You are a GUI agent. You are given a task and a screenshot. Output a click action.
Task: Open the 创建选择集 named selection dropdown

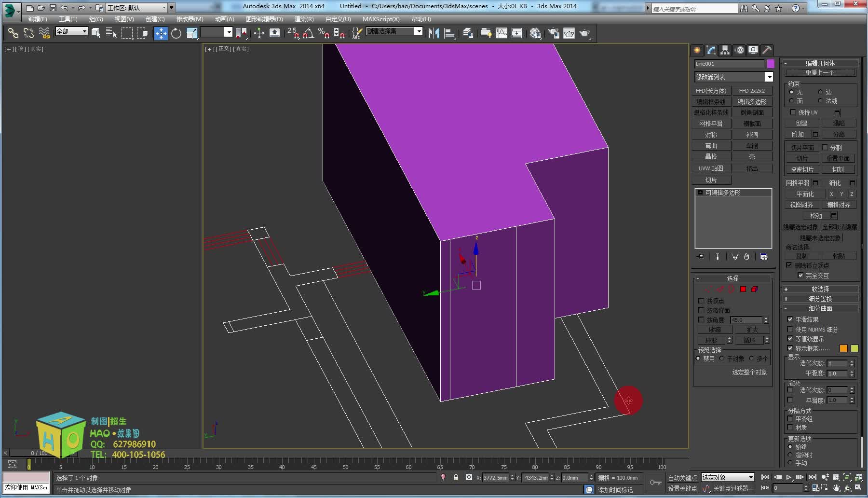pos(394,31)
